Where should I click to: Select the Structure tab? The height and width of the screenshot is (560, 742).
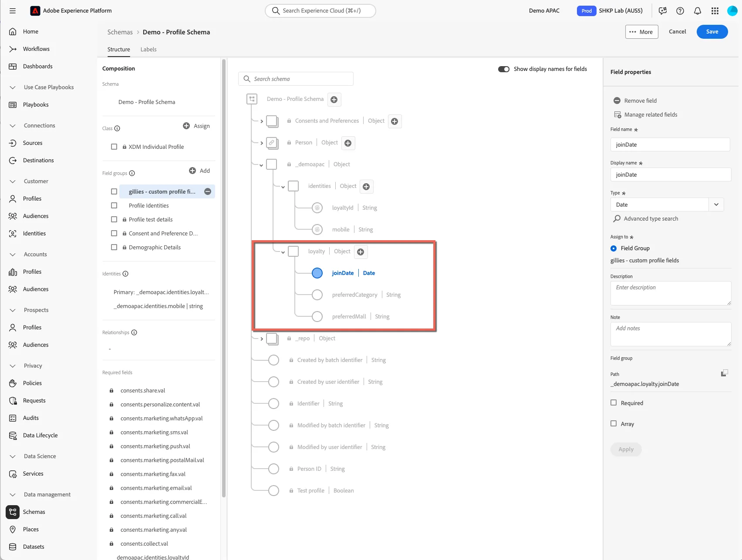(x=118, y=49)
